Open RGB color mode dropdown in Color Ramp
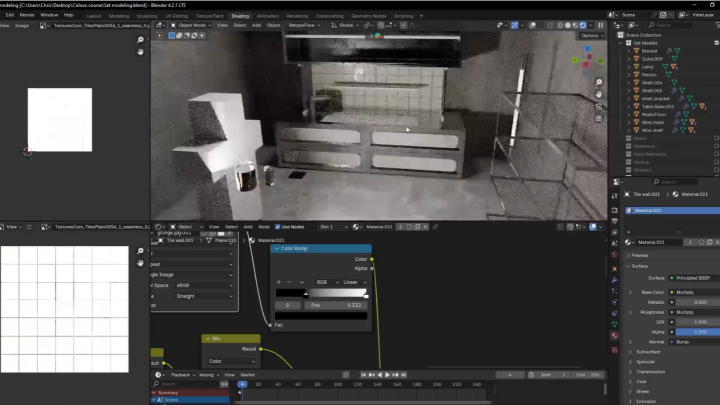The image size is (720, 405). [x=326, y=282]
